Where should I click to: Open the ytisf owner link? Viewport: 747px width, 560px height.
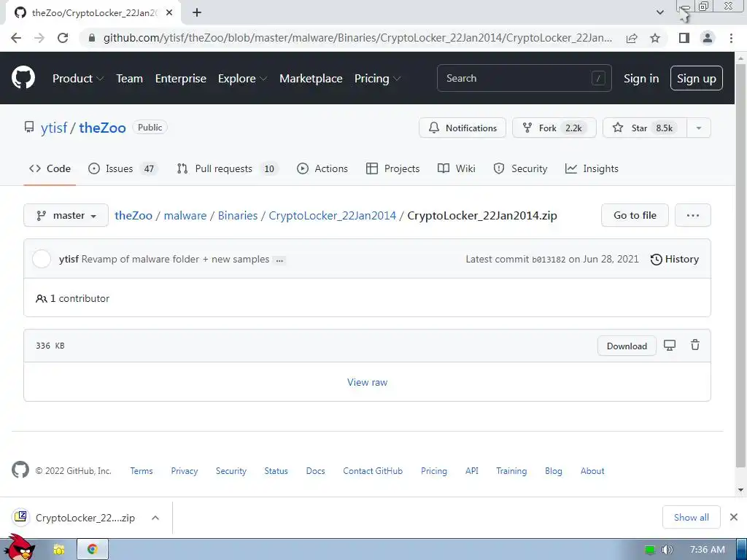(54, 128)
